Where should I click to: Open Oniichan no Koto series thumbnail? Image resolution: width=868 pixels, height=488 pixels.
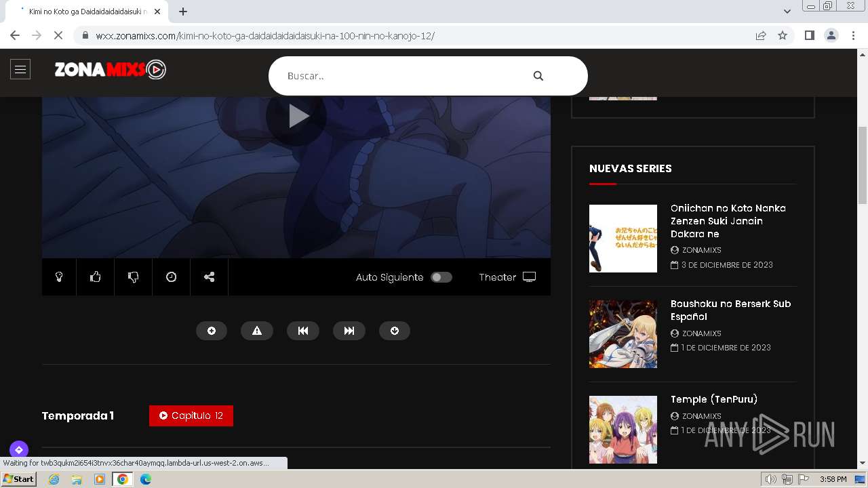pos(623,239)
